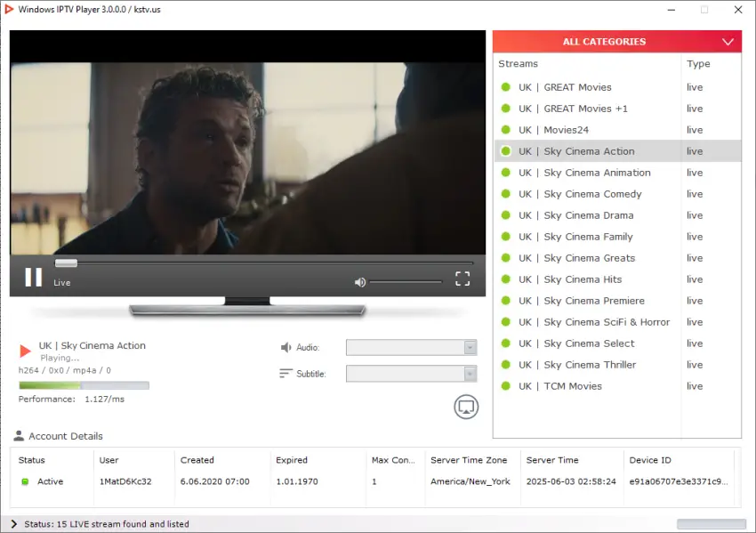Viewport: 756px width, 533px height.
Task: Click the America/New_York time zone value
Action: (x=470, y=481)
